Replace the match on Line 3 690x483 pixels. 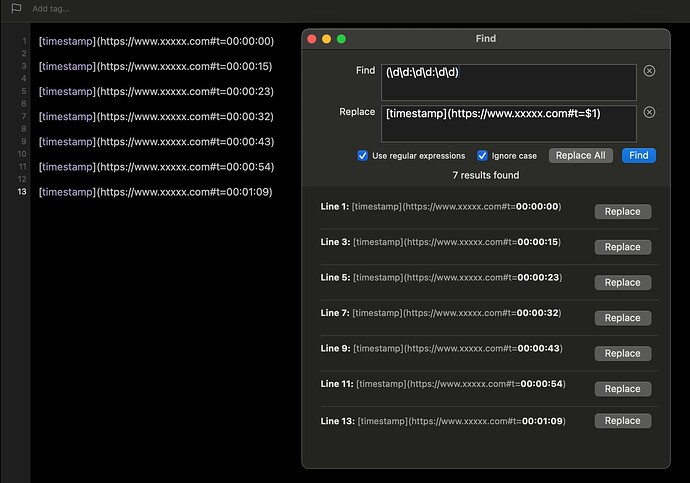point(623,247)
